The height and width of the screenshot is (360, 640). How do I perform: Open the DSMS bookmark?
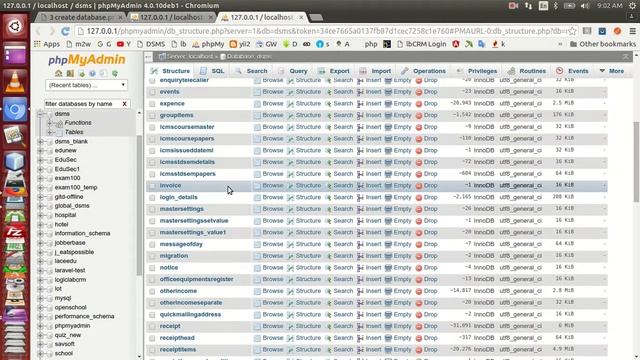point(151,44)
